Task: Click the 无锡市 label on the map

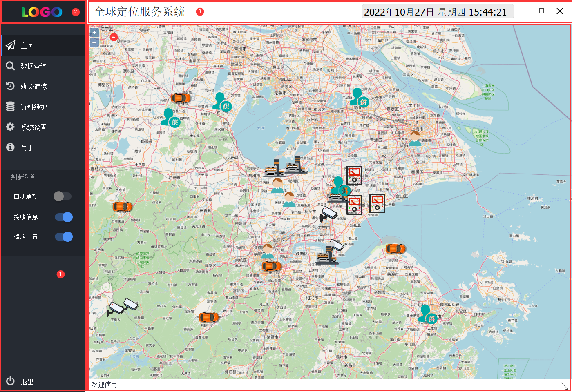Action: pyautogui.click(x=280, y=93)
